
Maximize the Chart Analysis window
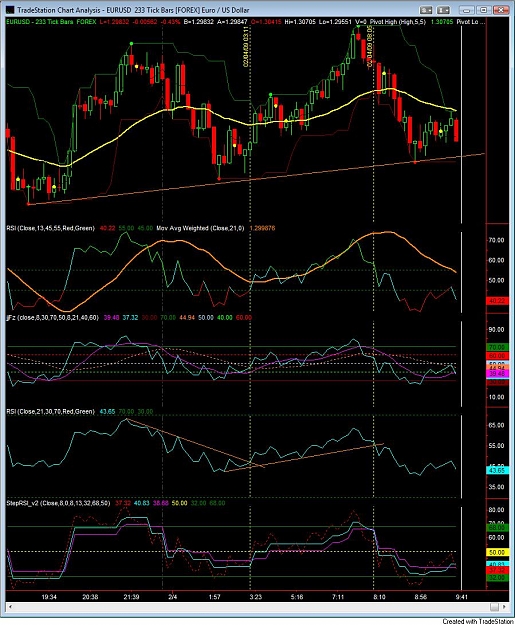tap(484, 10)
